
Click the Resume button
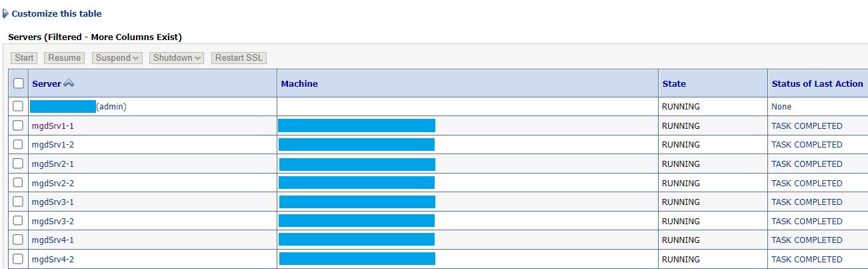click(x=65, y=58)
